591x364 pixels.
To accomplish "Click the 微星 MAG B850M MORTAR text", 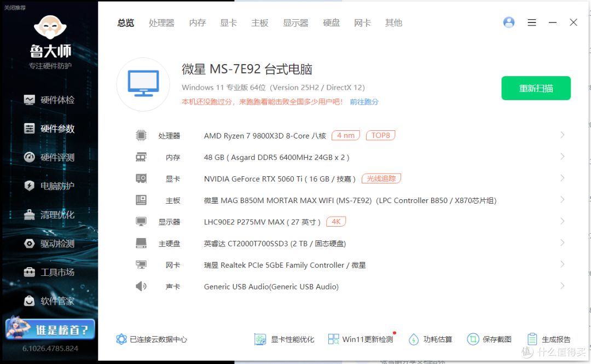I will coord(350,200).
